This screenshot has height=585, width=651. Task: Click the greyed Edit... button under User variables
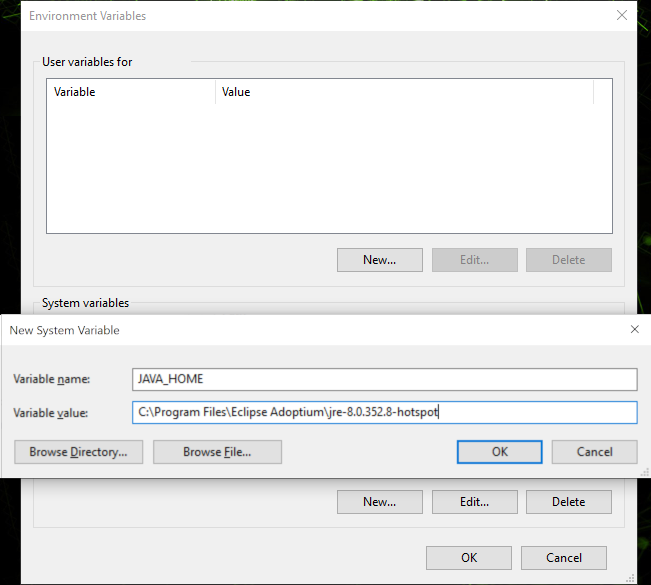pos(474,260)
